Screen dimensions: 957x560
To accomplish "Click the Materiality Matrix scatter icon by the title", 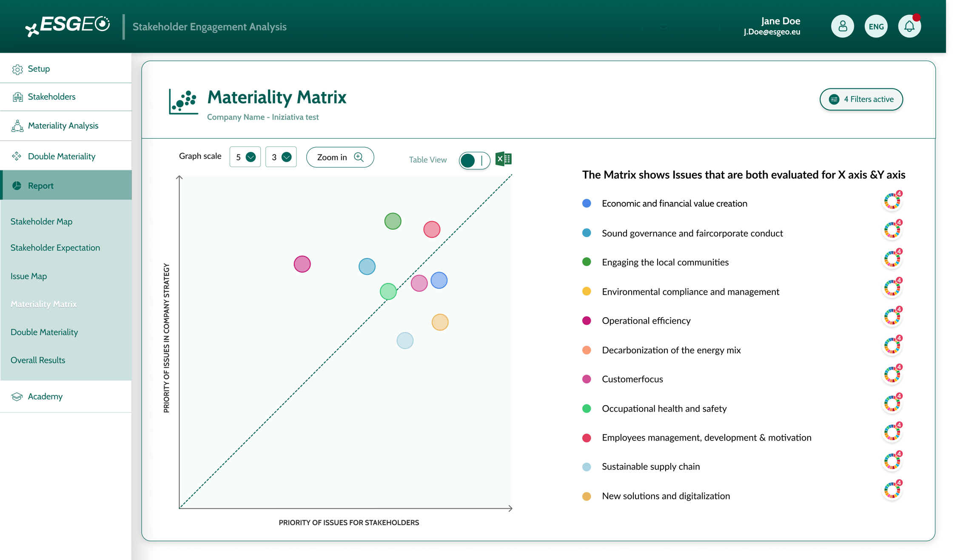I will pos(183,101).
